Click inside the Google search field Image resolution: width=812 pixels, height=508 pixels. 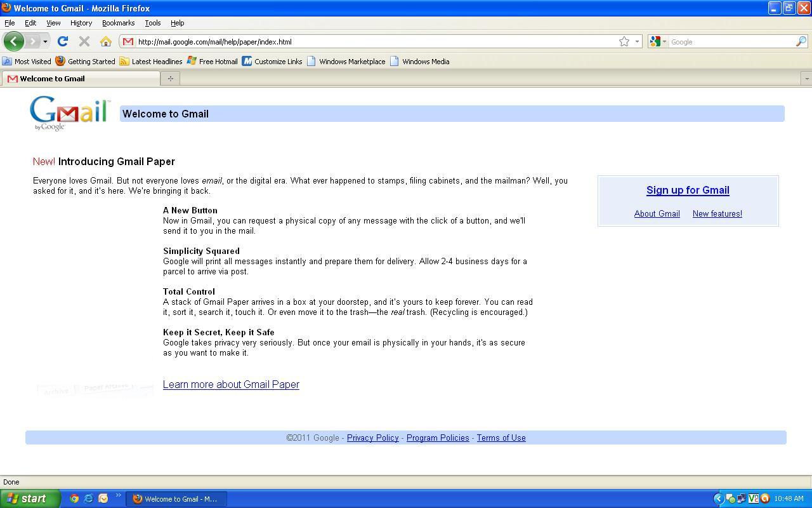click(730, 41)
